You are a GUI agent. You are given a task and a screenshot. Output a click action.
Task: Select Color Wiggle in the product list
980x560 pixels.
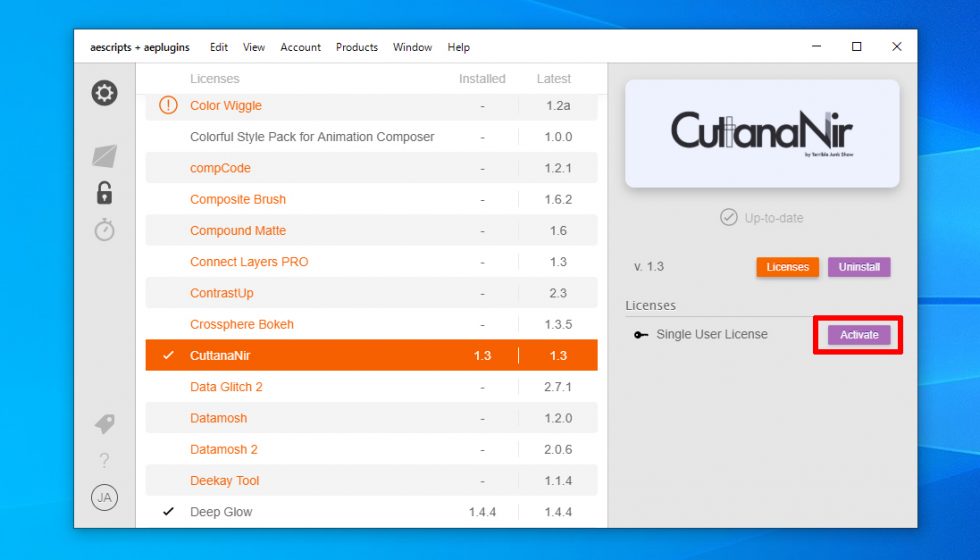[x=371, y=106]
